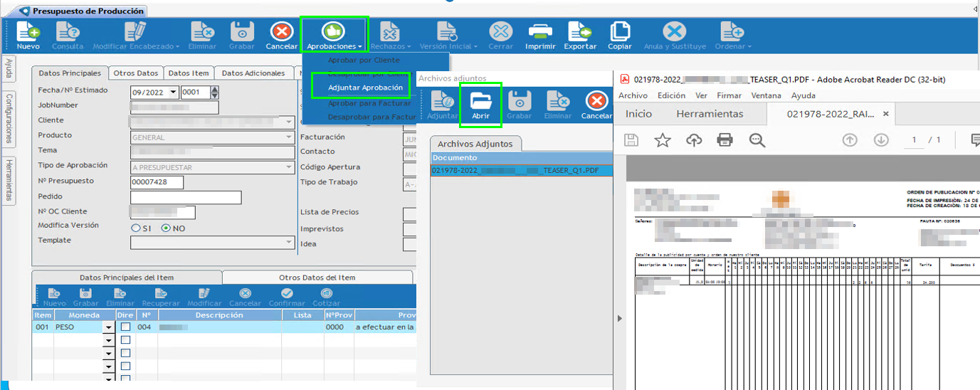This screenshot has height=390, width=980.
Task: Open the Moneda PESO dropdown in row 001
Action: pos(109,328)
